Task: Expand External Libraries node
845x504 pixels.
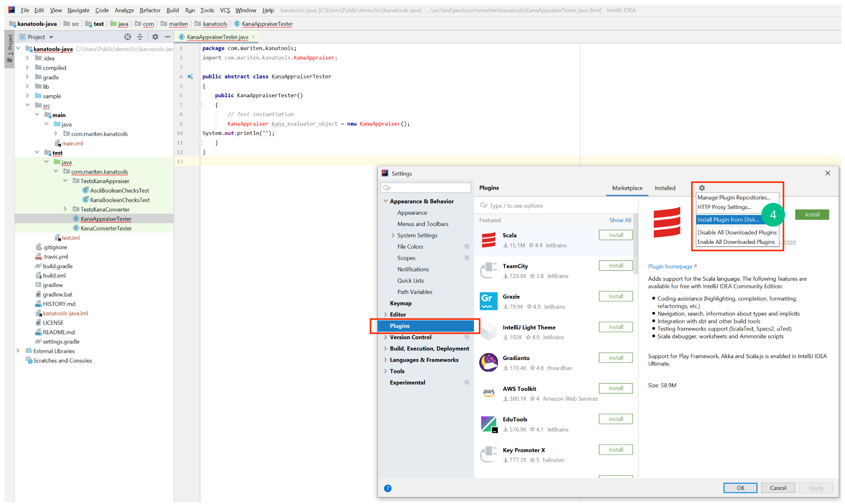Action: coord(18,351)
